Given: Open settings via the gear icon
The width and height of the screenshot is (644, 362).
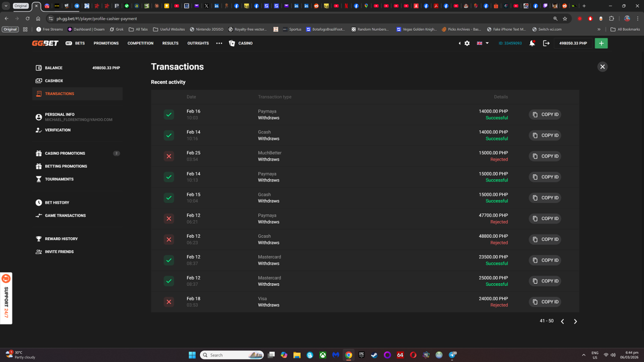Looking at the screenshot, I should (467, 43).
